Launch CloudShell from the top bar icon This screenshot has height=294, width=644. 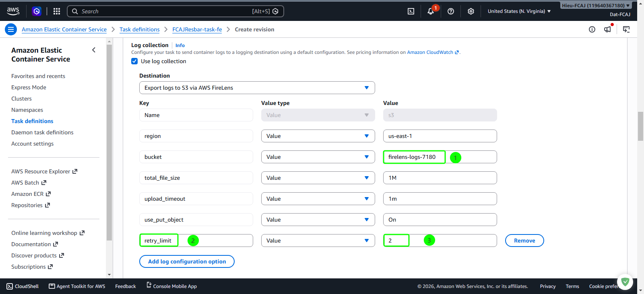pos(411,11)
